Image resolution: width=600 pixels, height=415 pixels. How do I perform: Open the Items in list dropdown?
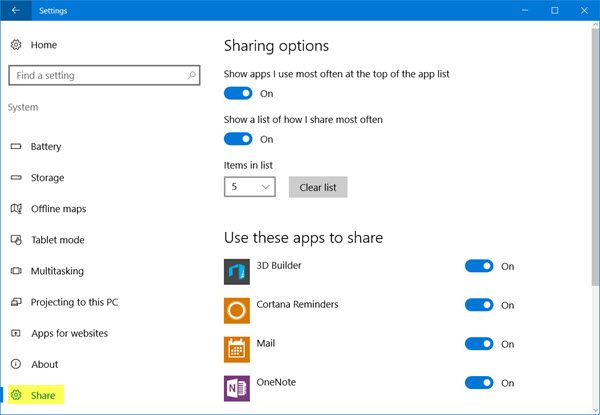point(250,187)
